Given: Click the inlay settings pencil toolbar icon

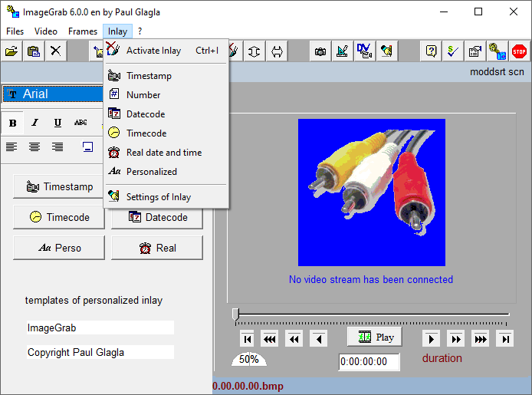Looking at the screenshot, I should 387,51.
